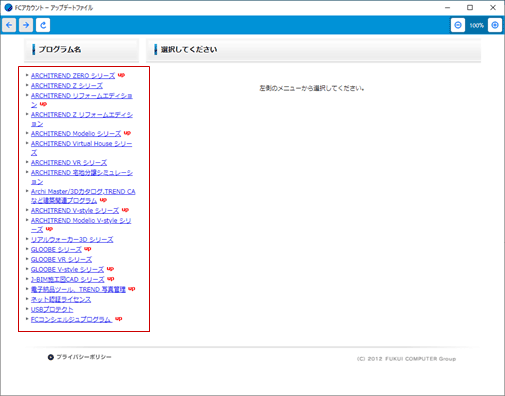Open ARCHITREND ZERO シリーズ link
This screenshot has width=505, height=396.
[73, 76]
